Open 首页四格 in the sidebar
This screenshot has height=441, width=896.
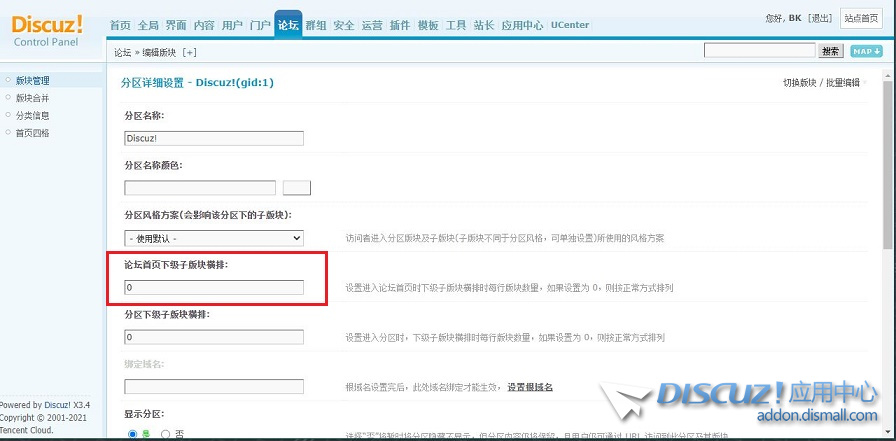[x=33, y=133]
